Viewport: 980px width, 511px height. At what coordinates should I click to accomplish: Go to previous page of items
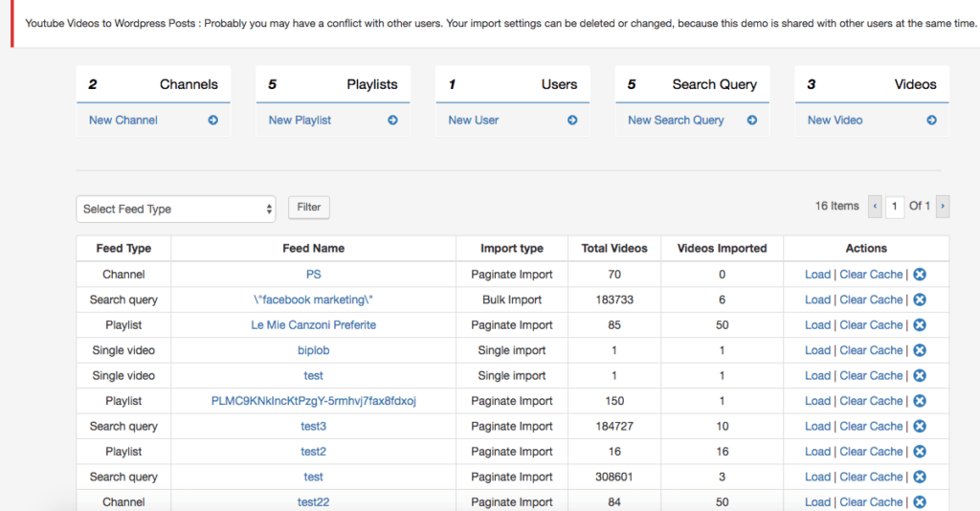[875, 206]
